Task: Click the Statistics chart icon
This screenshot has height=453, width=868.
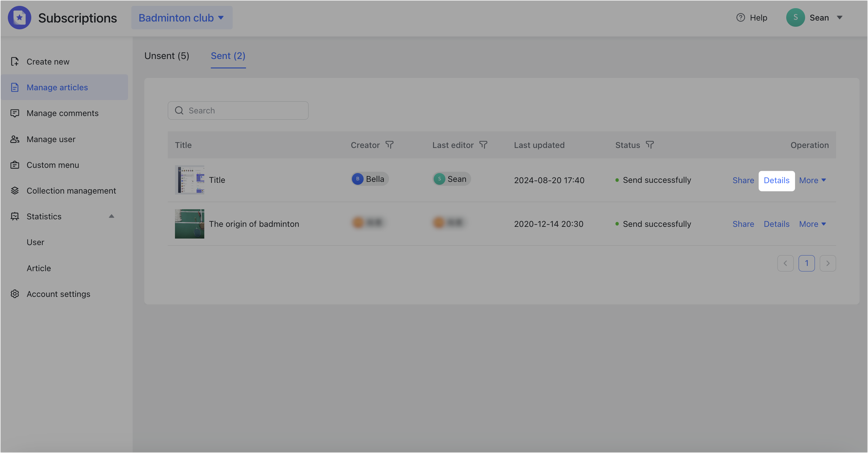Action: 14,216
